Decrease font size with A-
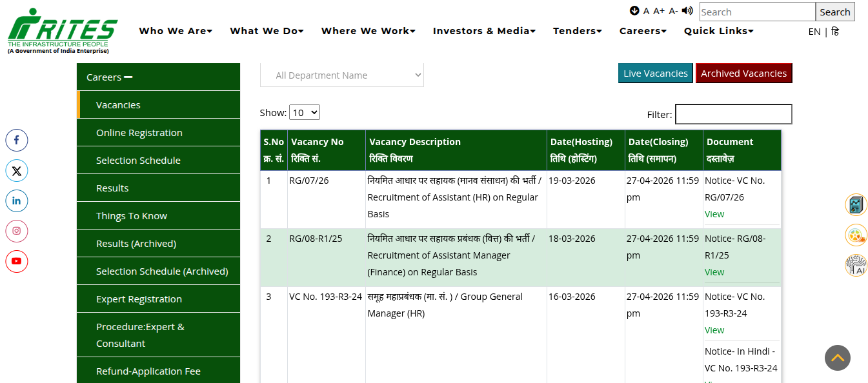The width and height of the screenshot is (868, 383). 673,11
